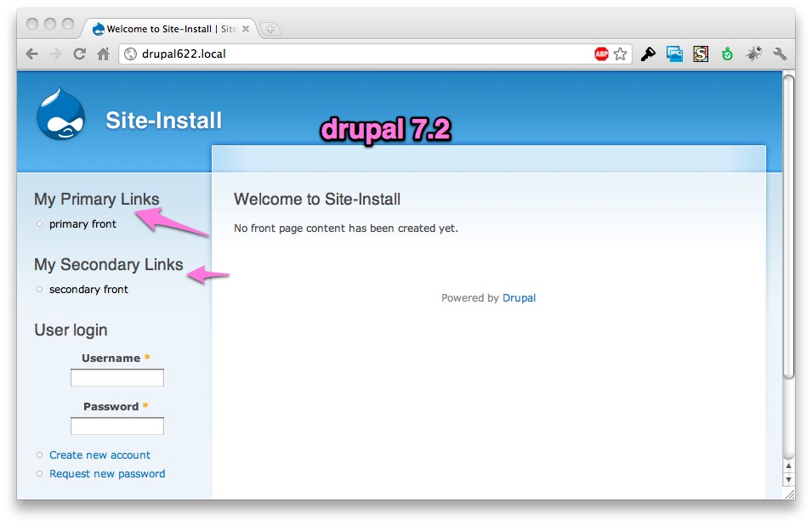The image size is (812, 525).
Task: Click the Drupal favicon on tab
Action: pos(98,30)
